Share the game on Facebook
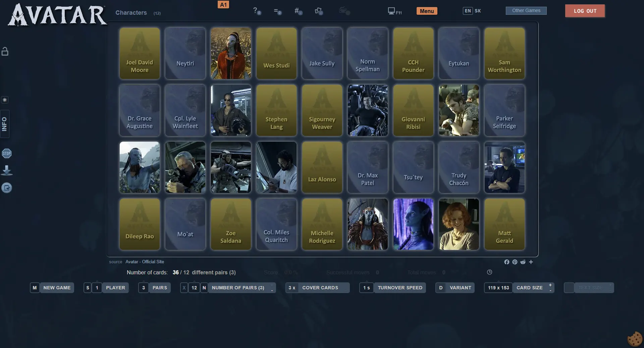644x348 pixels. coord(506,262)
